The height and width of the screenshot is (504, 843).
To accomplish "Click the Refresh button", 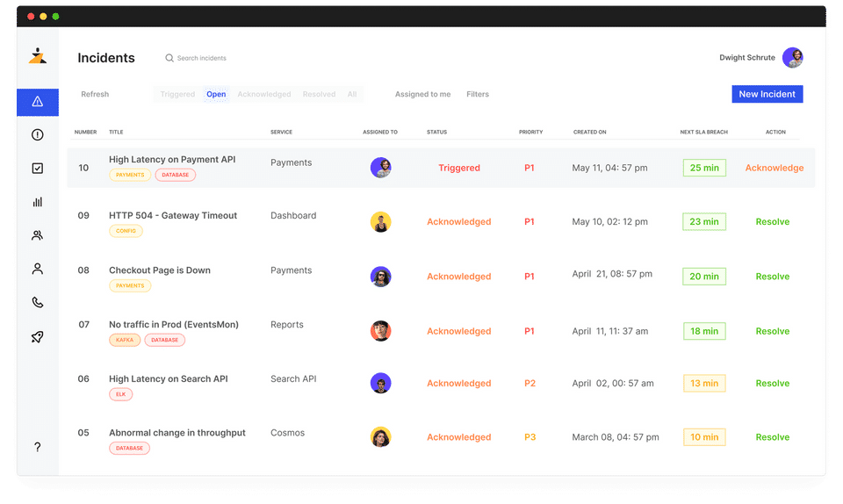I will [95, 94].
